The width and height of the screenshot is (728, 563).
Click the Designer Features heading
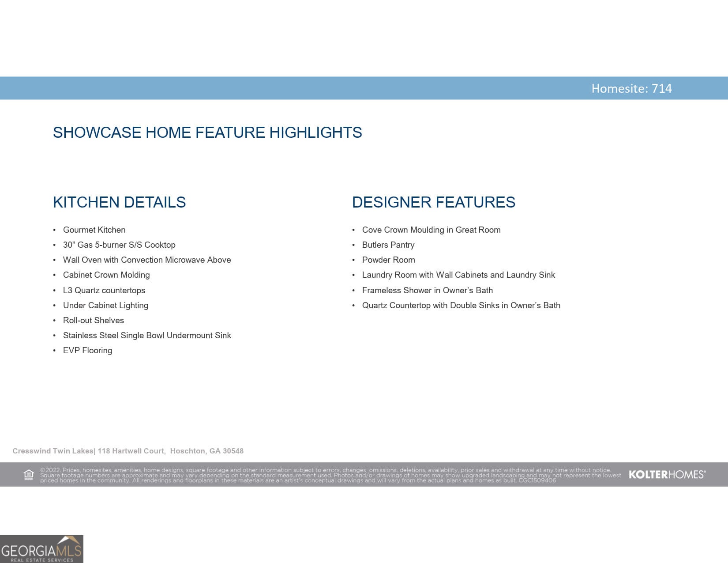coord(433,202)
